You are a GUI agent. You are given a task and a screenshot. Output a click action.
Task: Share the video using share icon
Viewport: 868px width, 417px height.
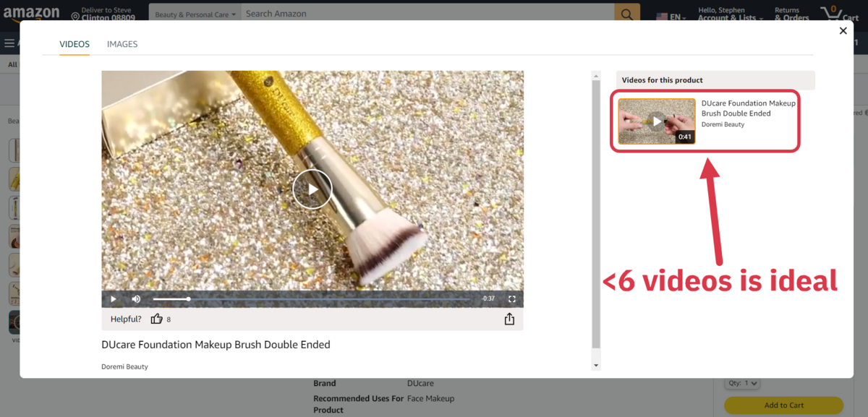coord(509,319)
